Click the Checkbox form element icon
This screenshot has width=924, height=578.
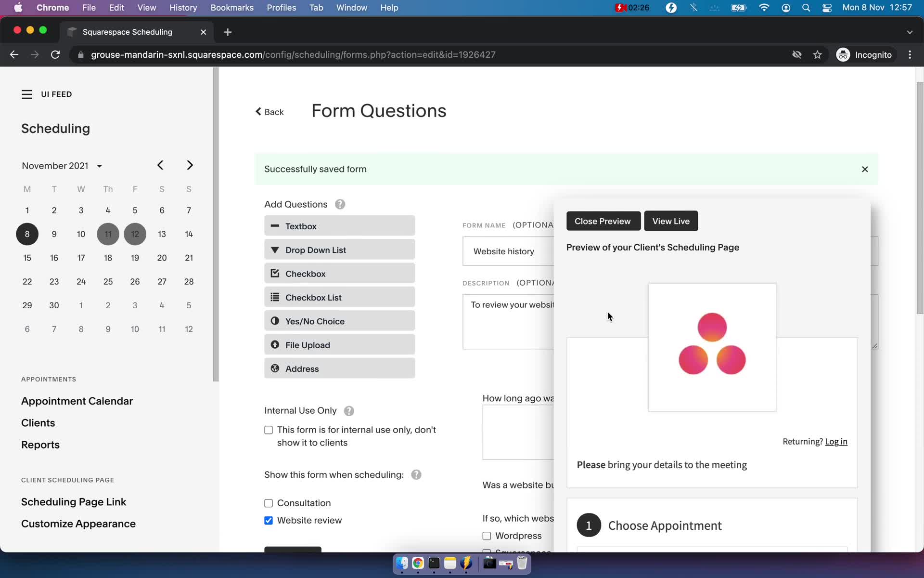275,273
